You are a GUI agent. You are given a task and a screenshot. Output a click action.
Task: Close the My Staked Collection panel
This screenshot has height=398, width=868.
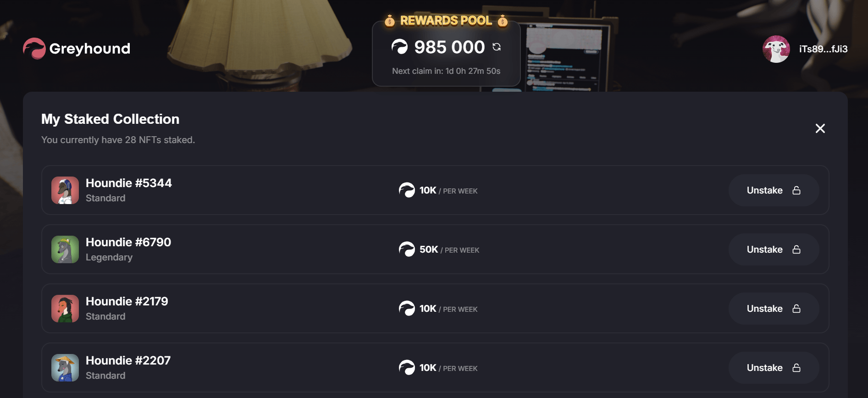coord(820,128)
